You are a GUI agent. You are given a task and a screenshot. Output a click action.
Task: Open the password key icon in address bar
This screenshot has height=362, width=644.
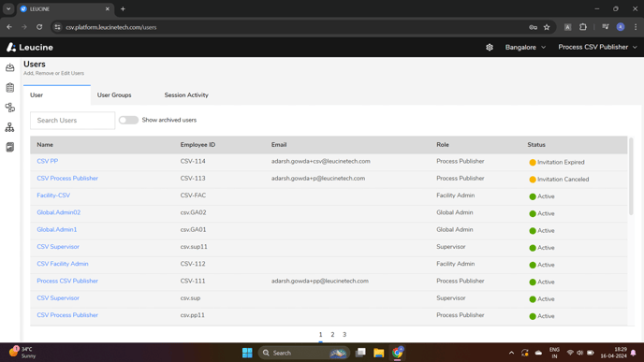point(534,27)
